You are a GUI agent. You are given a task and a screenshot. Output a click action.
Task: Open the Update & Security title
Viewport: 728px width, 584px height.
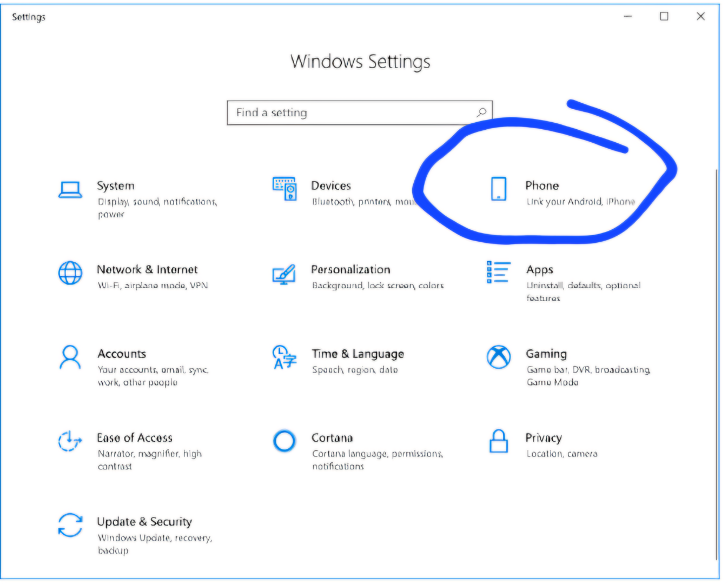[144, 522]
